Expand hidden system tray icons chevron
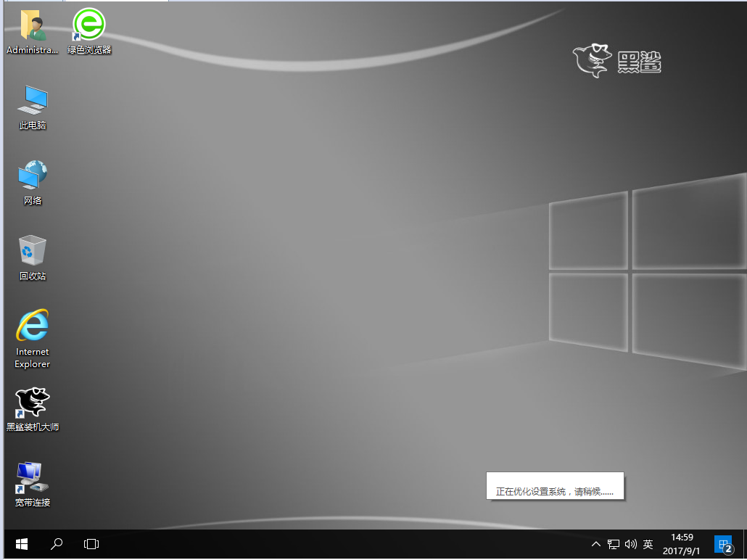747x560 pixels. pos(595,544)
